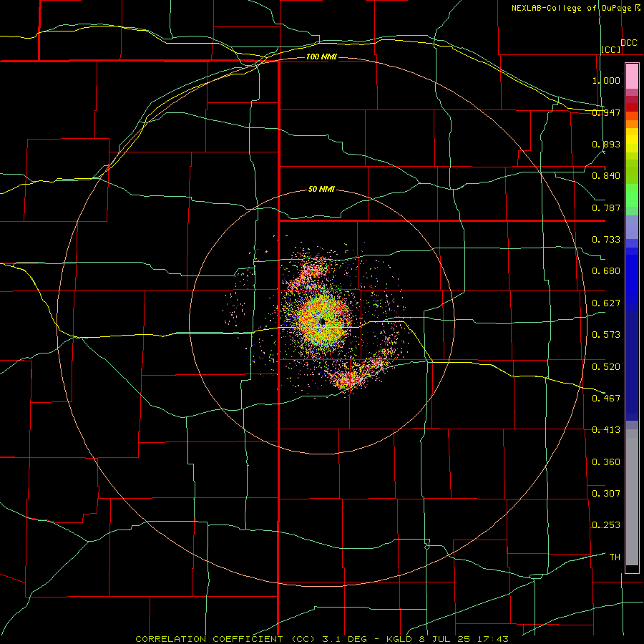Select the 0.893 color scale value
This screenshot has height=644, width=644.
click(606, 144)
